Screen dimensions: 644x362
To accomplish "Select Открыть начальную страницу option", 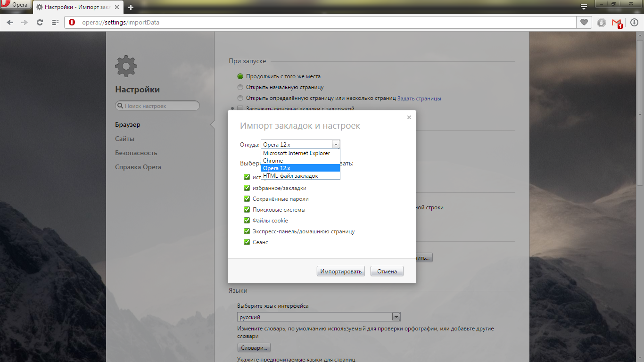I will click(x=240, y=87).
